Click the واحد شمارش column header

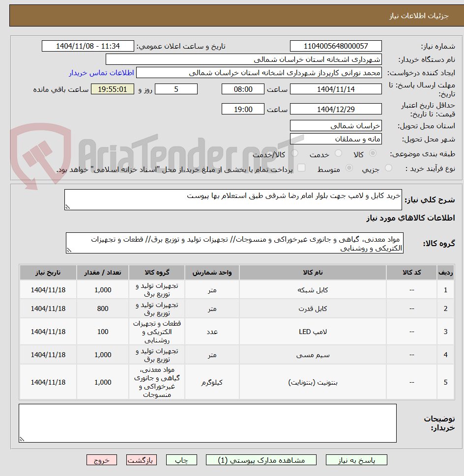(x=212, y=273)
